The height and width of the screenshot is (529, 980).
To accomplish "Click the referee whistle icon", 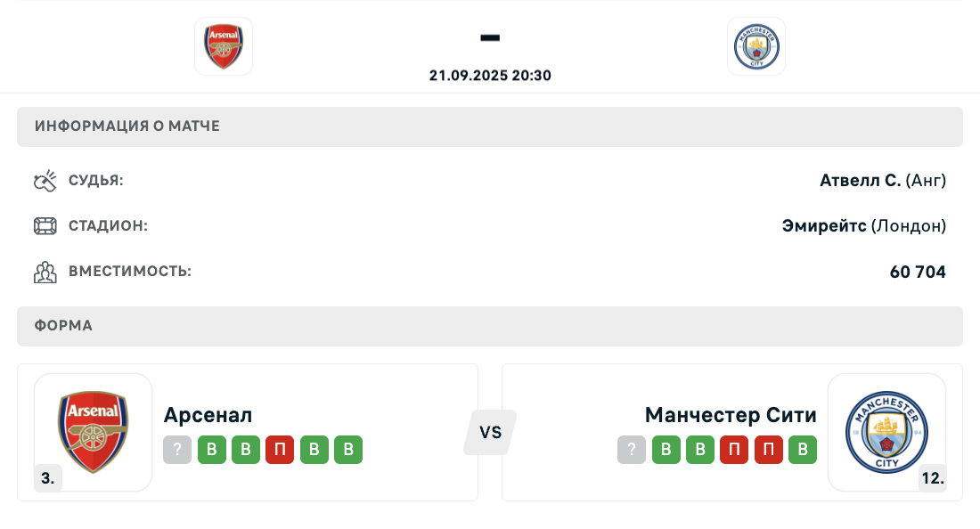I will point(45,181).
